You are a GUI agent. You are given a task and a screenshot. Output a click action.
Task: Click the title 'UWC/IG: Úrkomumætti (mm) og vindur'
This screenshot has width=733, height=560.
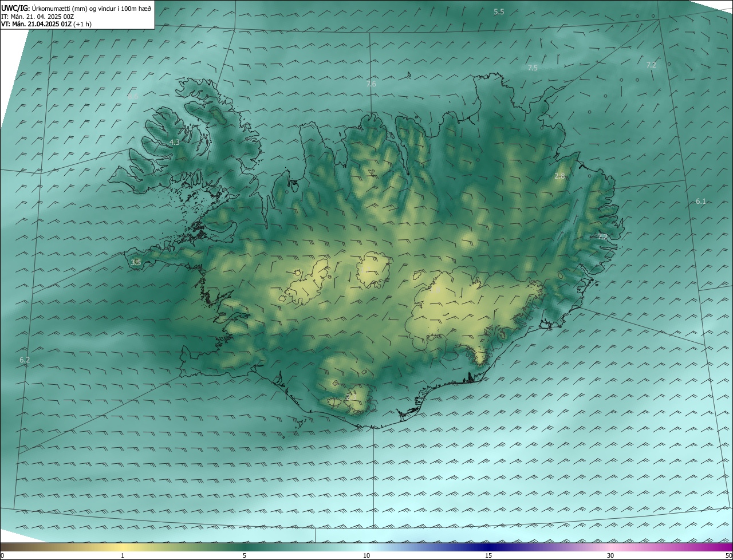pos(76,8)
